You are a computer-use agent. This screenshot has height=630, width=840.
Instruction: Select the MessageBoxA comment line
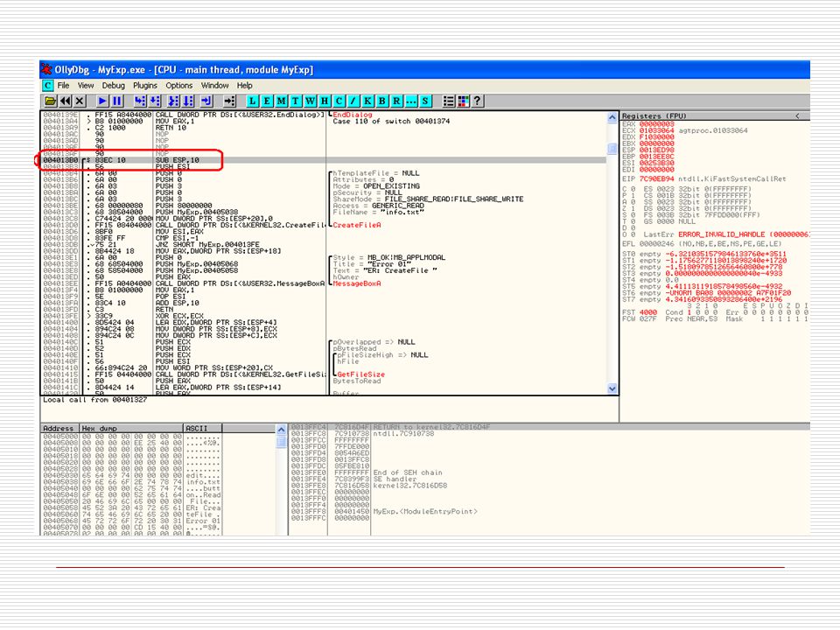(x=357, y=283)
